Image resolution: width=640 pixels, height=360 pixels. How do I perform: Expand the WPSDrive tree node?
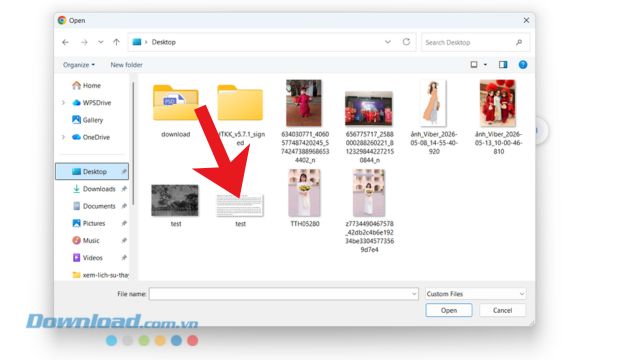click(63, 102)
